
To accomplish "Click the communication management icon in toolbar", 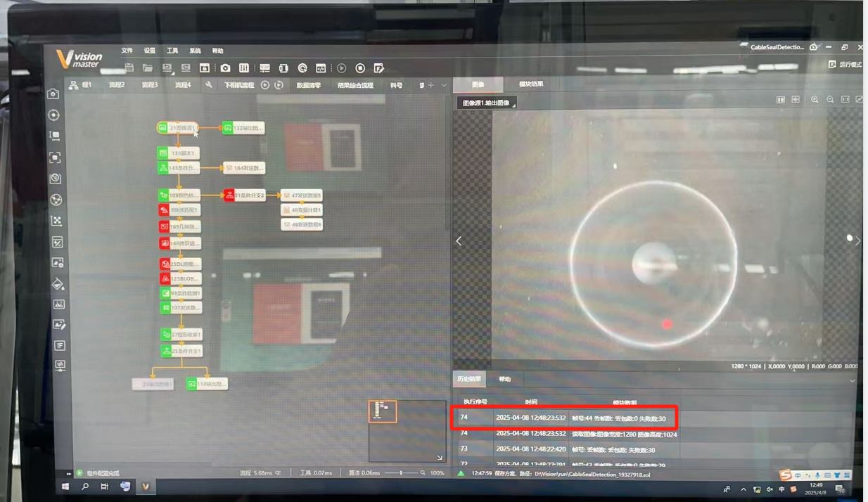I will pos(283,68).
